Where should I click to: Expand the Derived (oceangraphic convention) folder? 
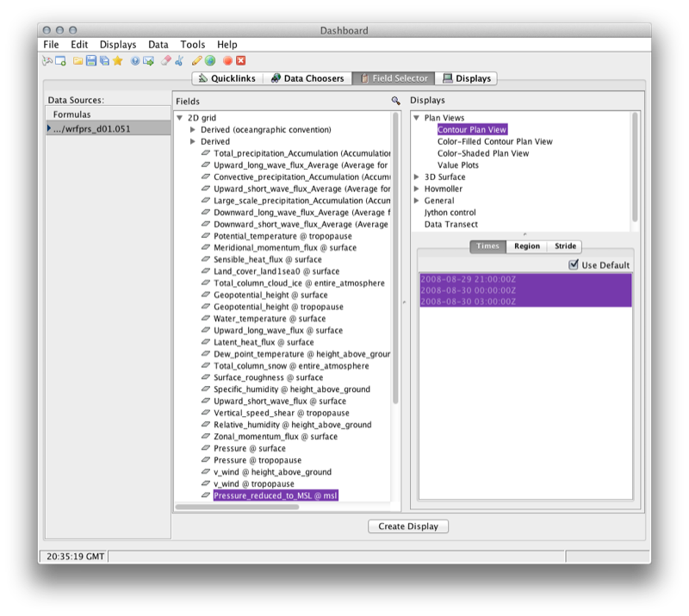click(x=193, y=130)
